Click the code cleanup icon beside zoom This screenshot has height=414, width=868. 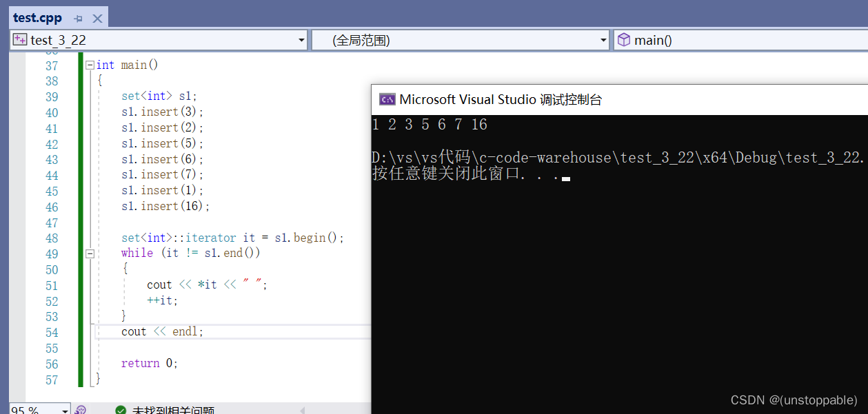81,410
